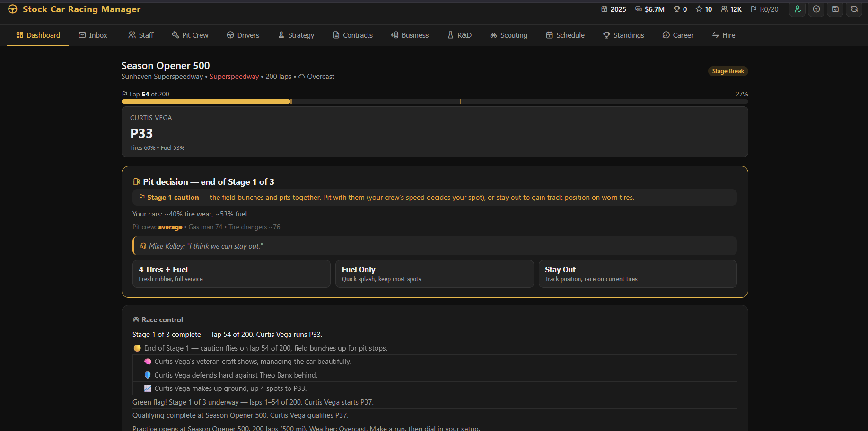
Task: Click the trophy icon in header
Action: click(x=677, y=9)
